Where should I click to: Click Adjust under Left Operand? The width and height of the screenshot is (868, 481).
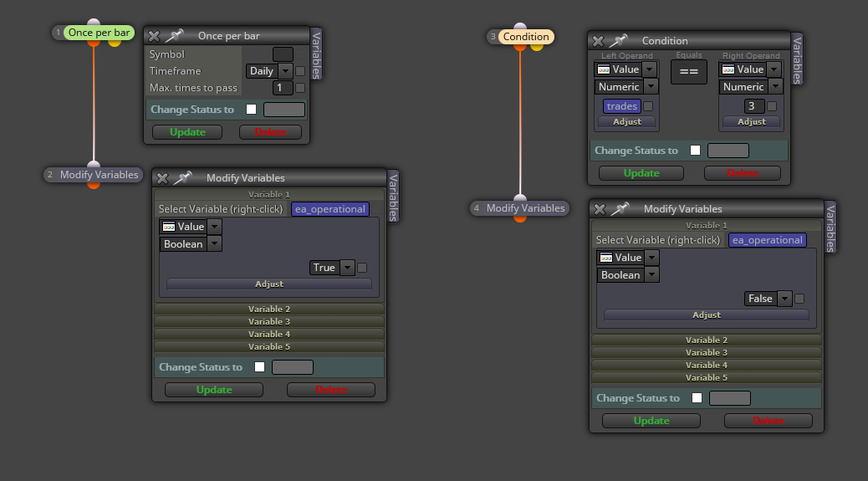coord(626,122)
